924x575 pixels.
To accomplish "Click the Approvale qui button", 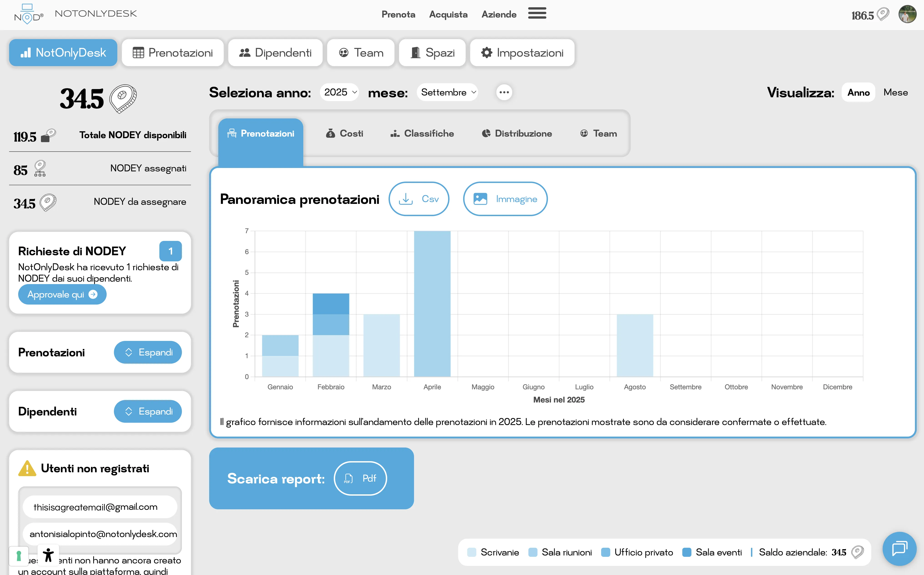I will (62, 294).
